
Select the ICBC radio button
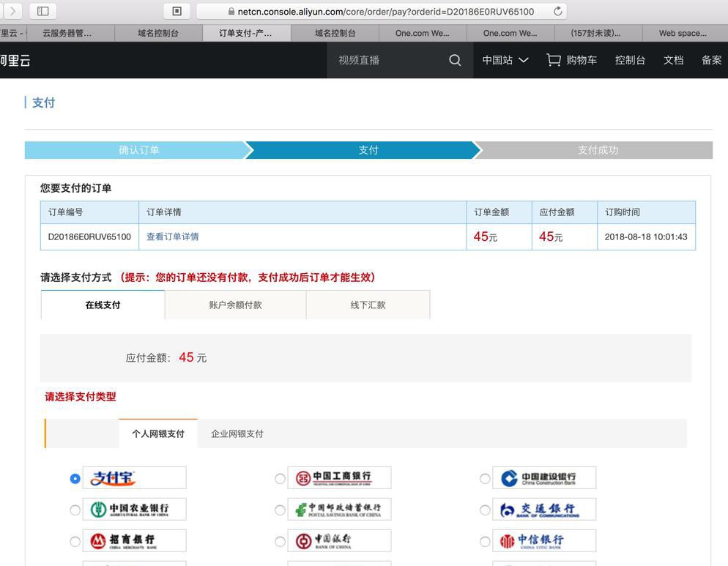point(280,479)
